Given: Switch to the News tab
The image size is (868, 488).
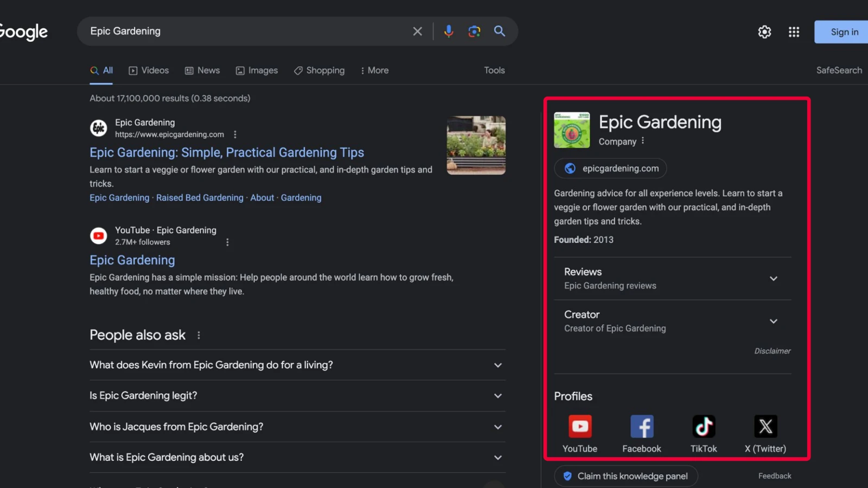Looking at the screenshot, I should pyautogui.click(x=202, y=70).
